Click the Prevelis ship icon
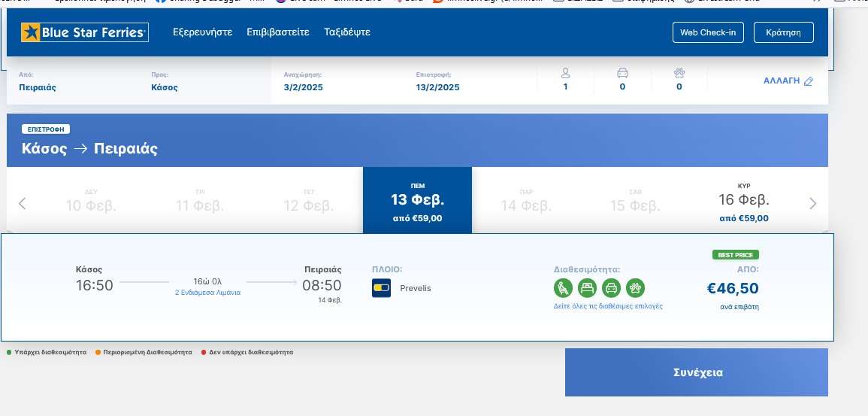 point(381,288)
